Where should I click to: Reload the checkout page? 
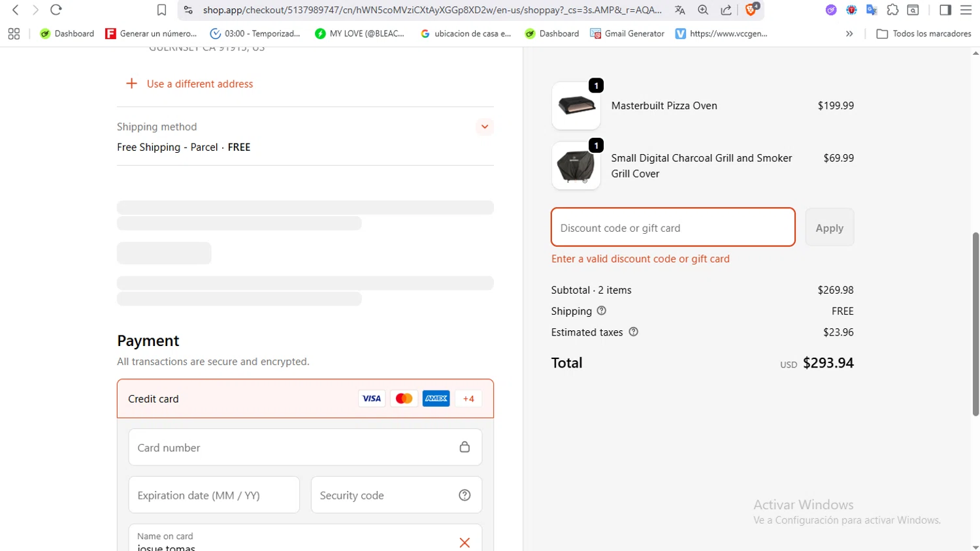56,10
